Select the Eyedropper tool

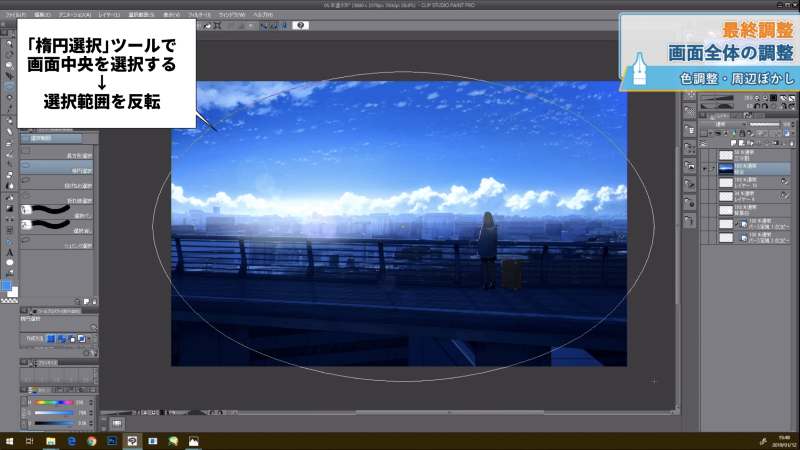tap(9, 108)
